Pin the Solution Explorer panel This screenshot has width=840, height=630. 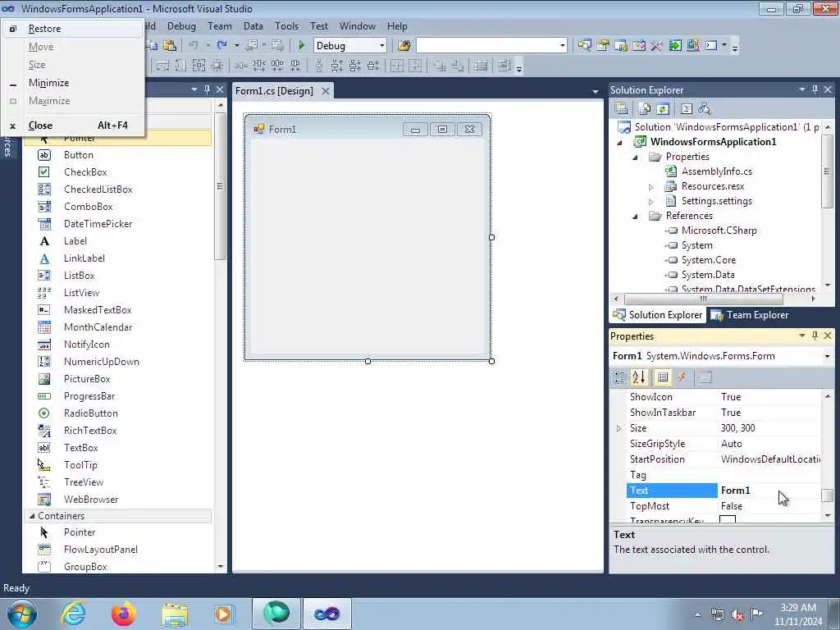point(815,89)
